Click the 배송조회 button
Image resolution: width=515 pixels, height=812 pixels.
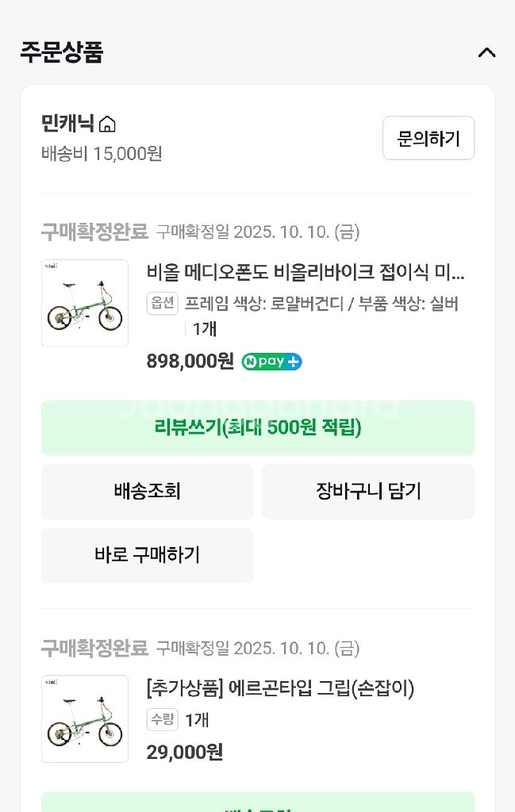(147, 491)
